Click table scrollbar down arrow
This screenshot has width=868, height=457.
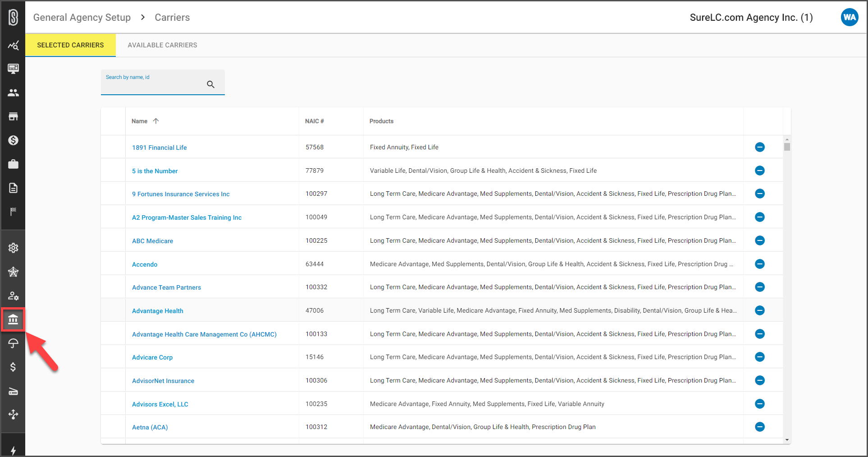point(787,440)
